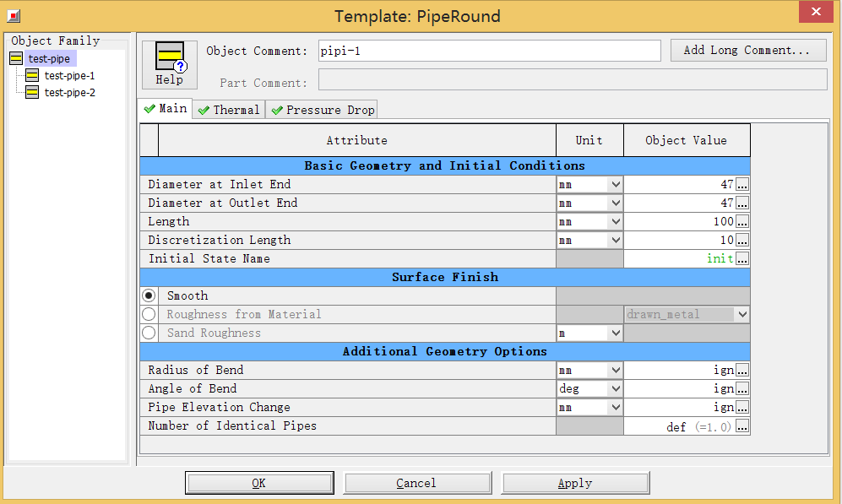Screen dimensions: 842x504
Task: Select Sand Roughness radio button
Action: (x=149, y=333)
